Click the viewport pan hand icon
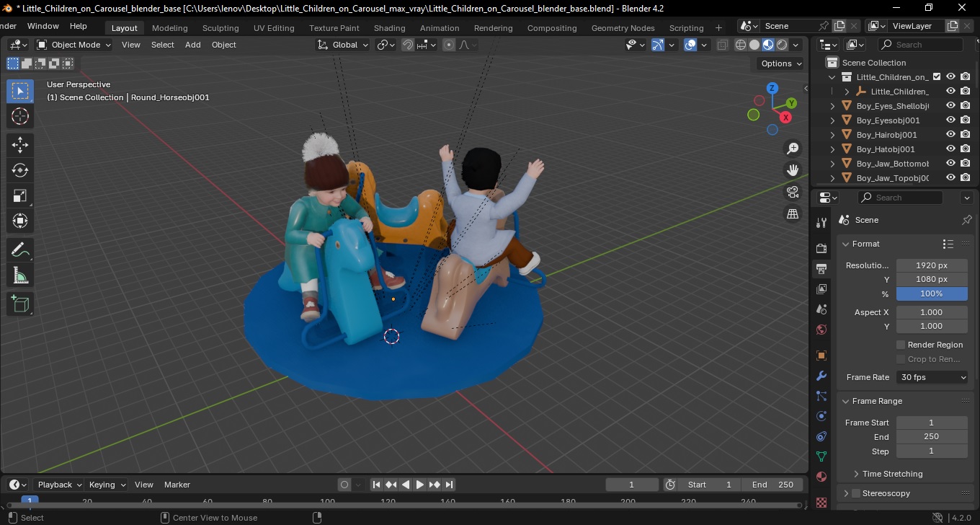The image size is (980, 525). click(793, 170)
